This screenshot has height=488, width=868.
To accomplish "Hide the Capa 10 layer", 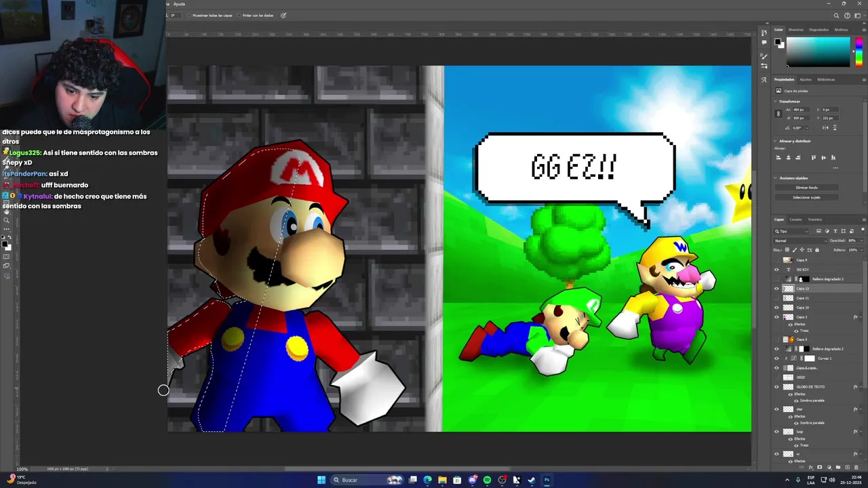I will tap(776, 308).
